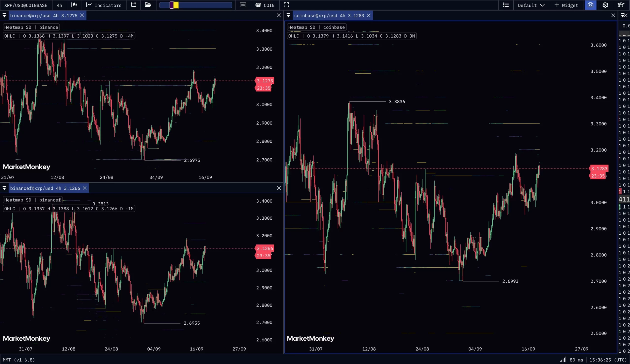Screen dimensions: 630x364
Task: Expand the Default layout dropdown
Action: [531, 5]
